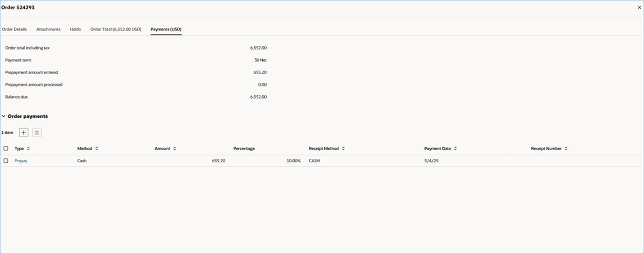The width and height of the screenshot is (644, 254).
Task: Check the Prepay row checkbox
Action: pos(6,160)
